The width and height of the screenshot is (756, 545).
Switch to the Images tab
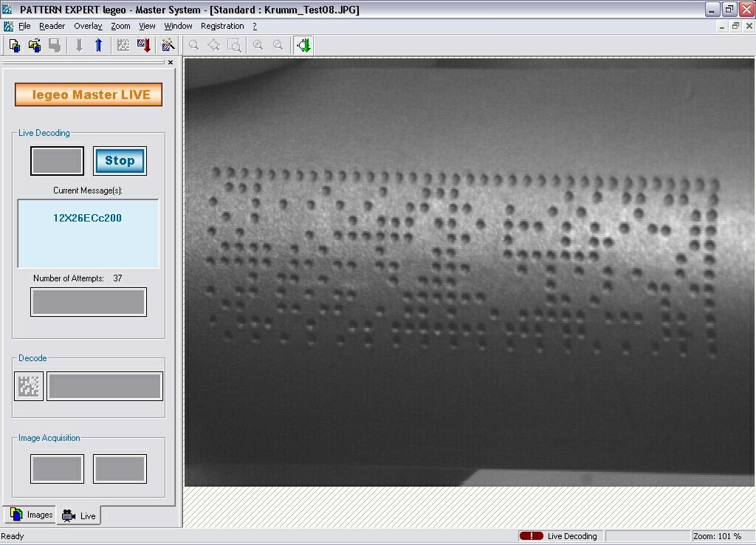pos(31,515)
